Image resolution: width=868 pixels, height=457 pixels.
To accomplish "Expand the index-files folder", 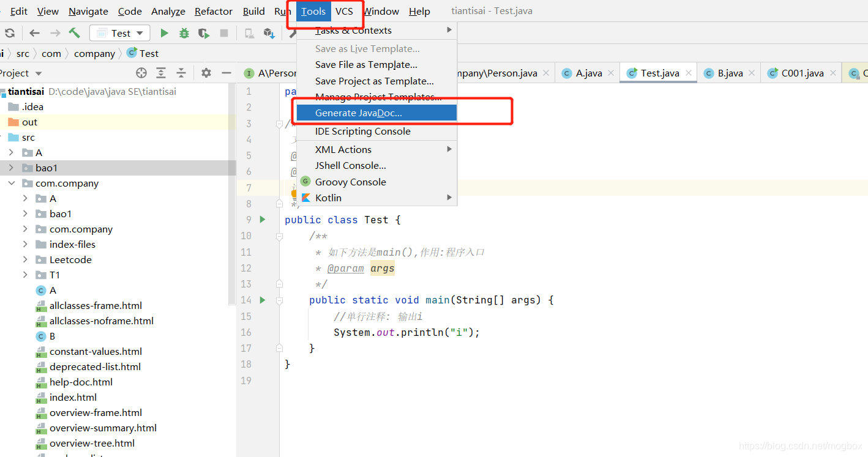I will [x=25, y=244].
